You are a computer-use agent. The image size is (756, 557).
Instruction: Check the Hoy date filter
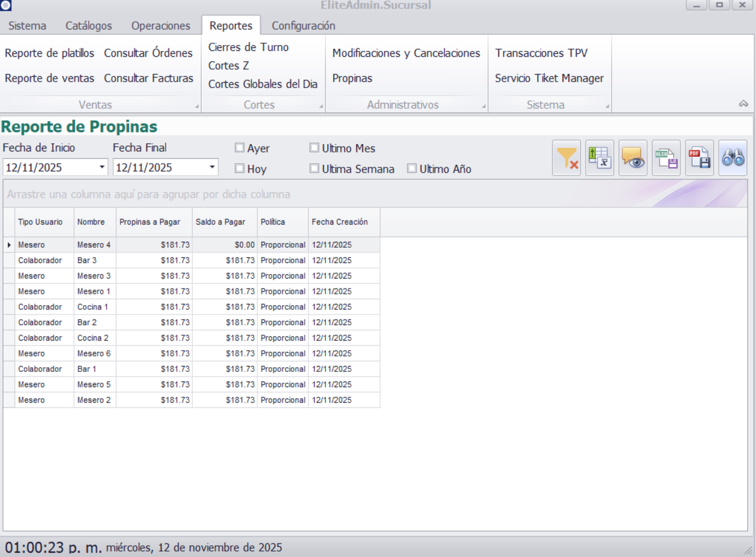click(x=240, y=169)
